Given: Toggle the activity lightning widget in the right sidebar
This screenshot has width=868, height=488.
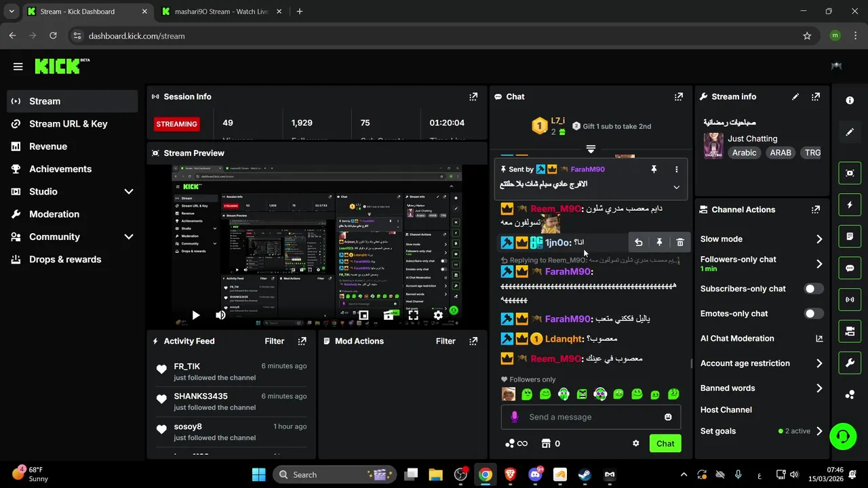Looking at the screenshot, I should pyautogui.click(x=850, y=205).
